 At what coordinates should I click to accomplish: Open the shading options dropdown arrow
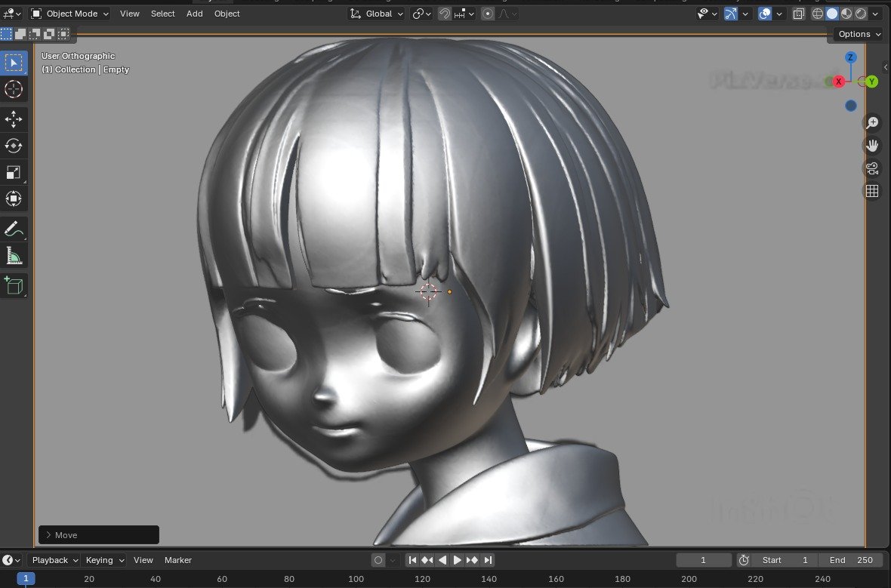876,14
